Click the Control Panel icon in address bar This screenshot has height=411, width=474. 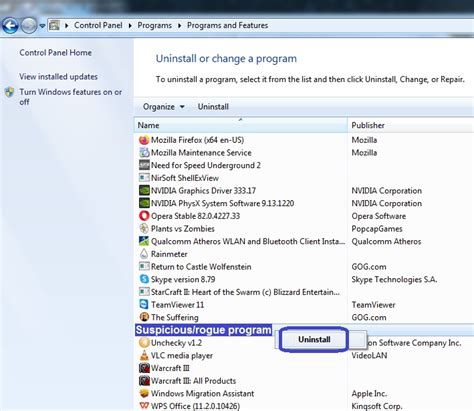(x=54, y=25)
